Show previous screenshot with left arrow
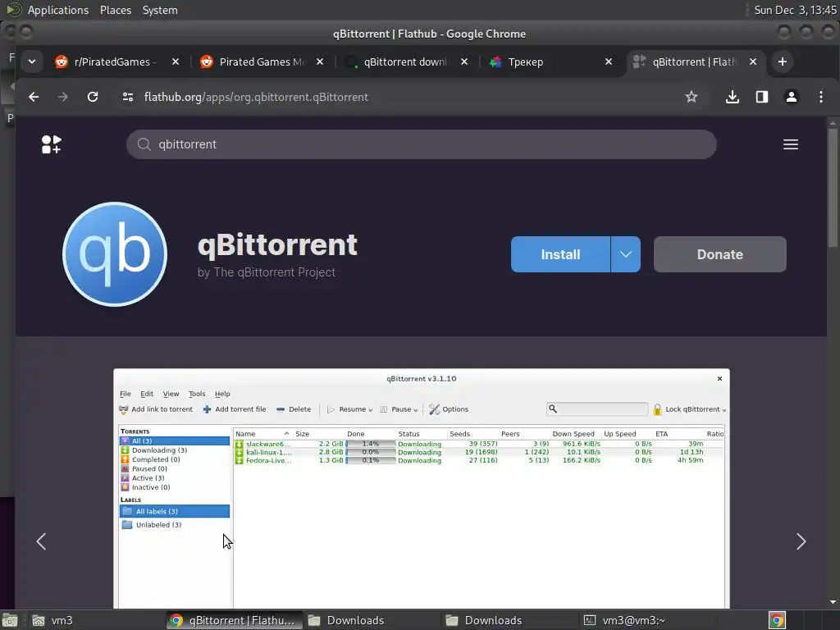 pos(41,541)
